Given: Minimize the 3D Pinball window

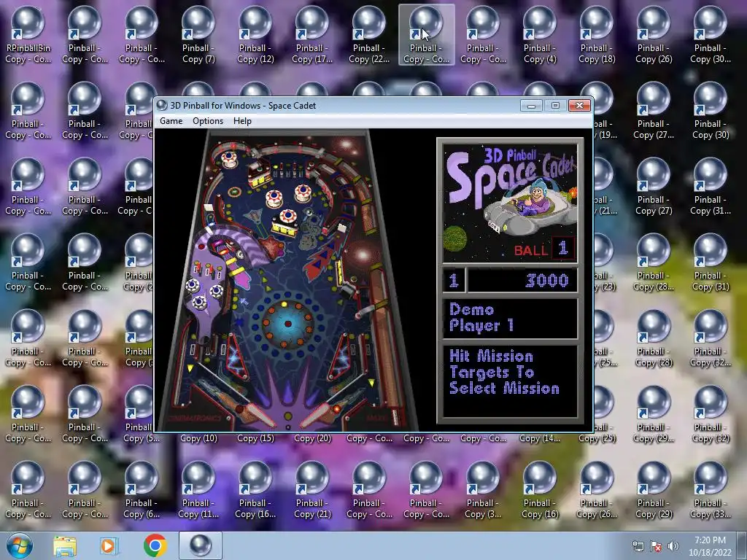Looking at the screenshot, I should click(x=531, y=105).
